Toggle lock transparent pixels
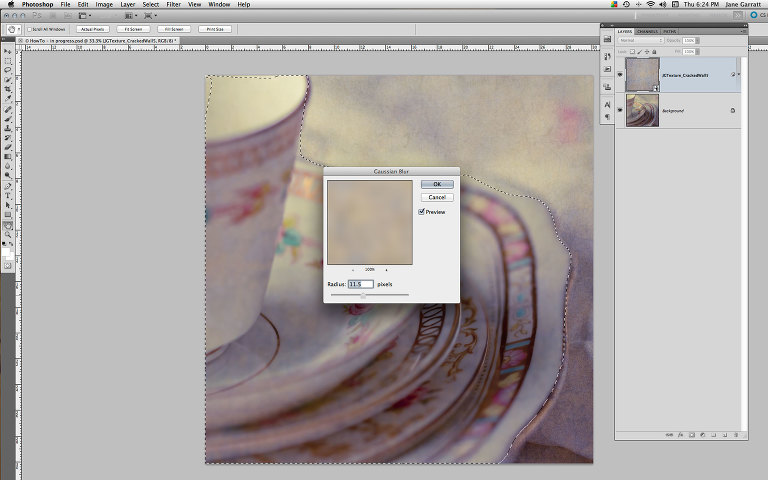This screenshot has height=480, width=768. tap(632, 51)
